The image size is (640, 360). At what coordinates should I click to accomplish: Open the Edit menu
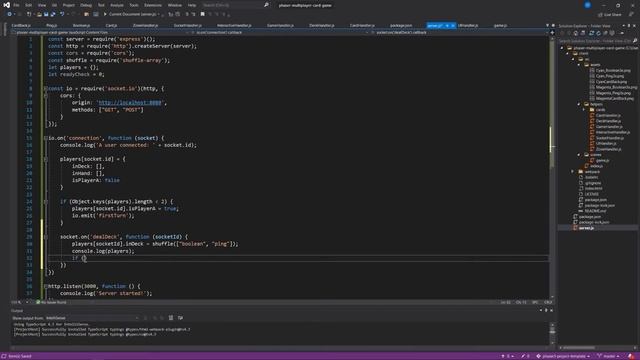[x=29, y=5]
